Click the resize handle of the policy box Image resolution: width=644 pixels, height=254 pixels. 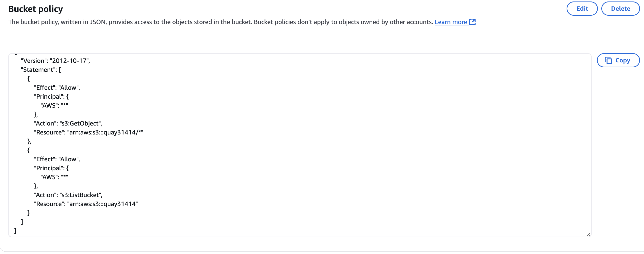[588, 234]
